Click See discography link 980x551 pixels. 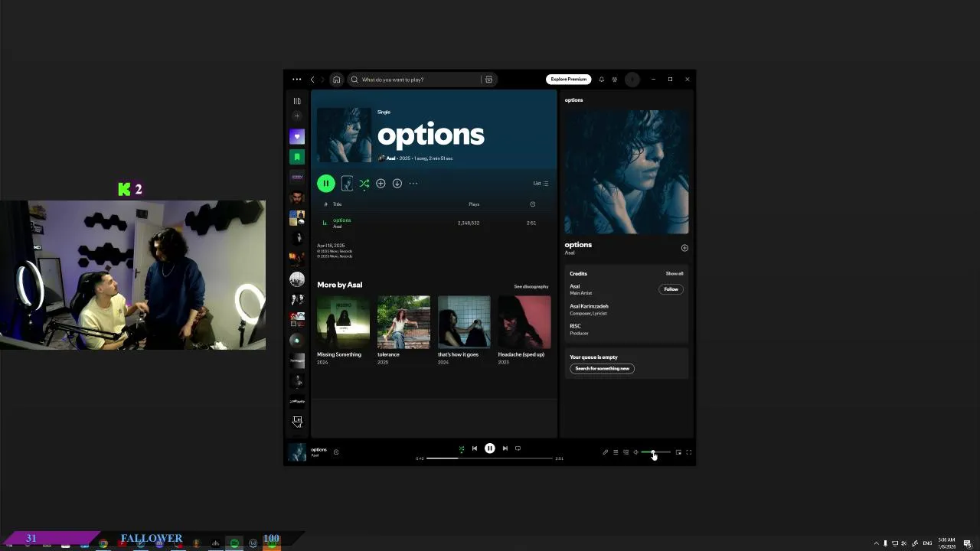click(x=531, y=287)
